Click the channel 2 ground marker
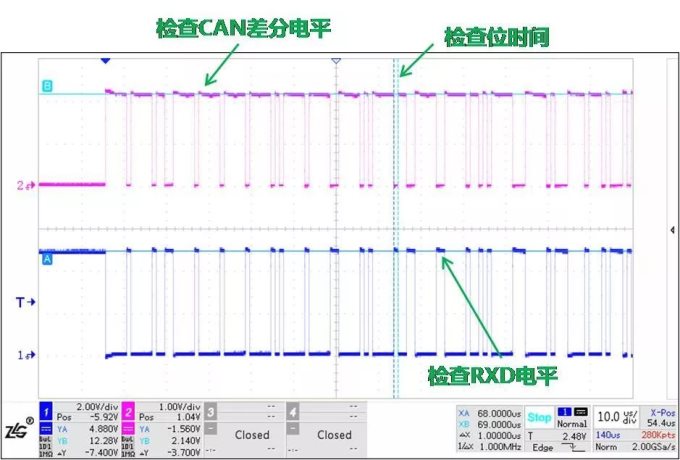This screenshot has width=680, height=460. coord(26,186)
